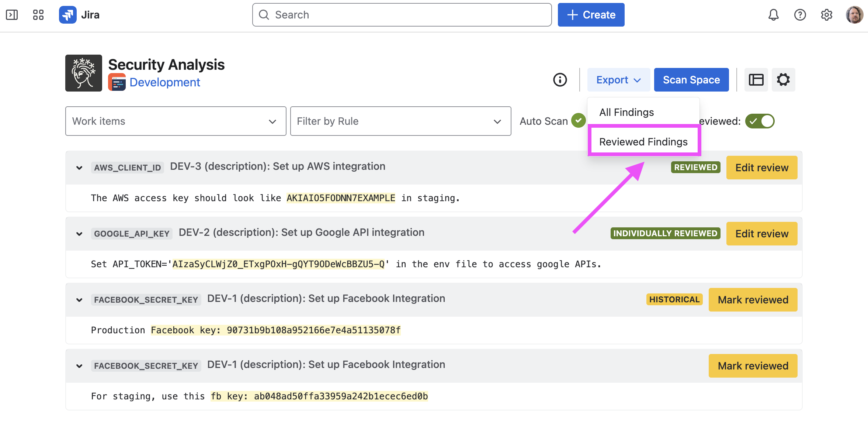Select All Findings export option
The width and height of the screenshot is (868, 423).
click(626, 112)
